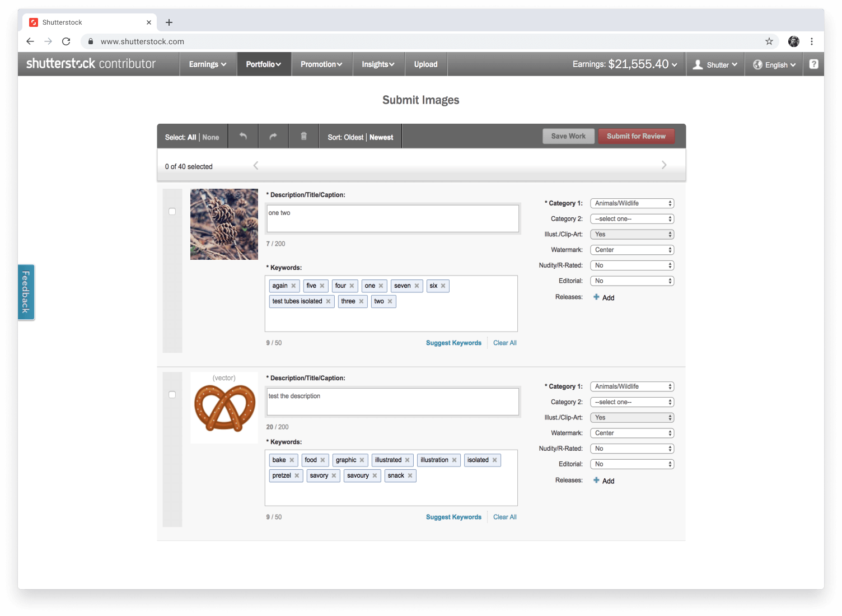Select All images
The image size is (842, 616).
coord(191,137)
